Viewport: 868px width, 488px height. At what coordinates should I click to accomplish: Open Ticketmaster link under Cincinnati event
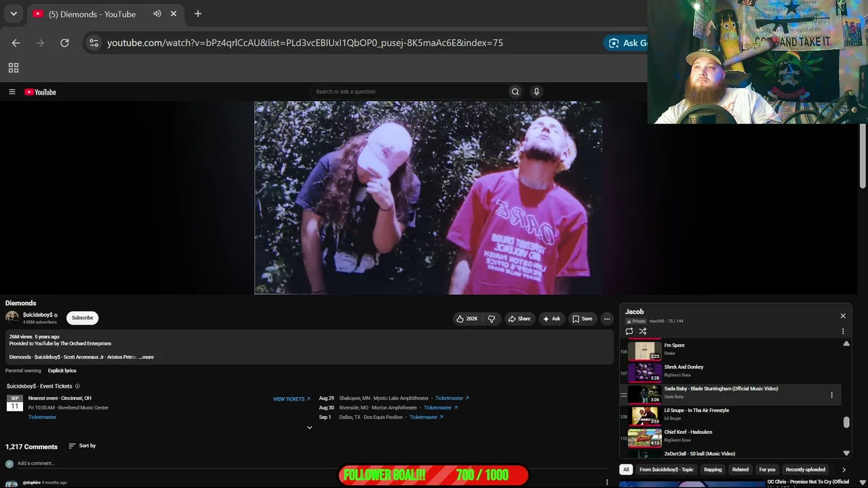pos(42,418)
